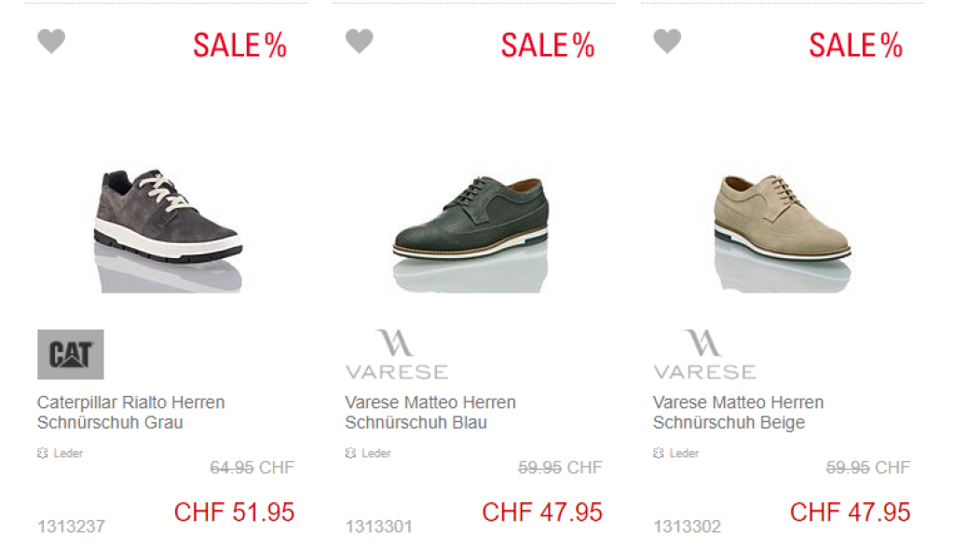This screenshot has height=560, width=954.
Task: Click Leder material icon for Varese Blau
Action: tap(350, 453)
